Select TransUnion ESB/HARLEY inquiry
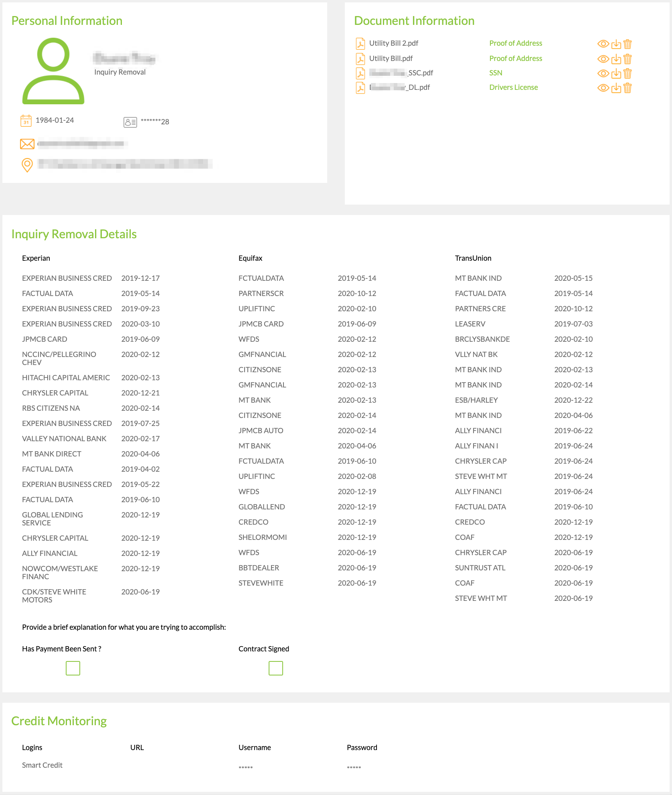The image size is (672, 795). 476,400
